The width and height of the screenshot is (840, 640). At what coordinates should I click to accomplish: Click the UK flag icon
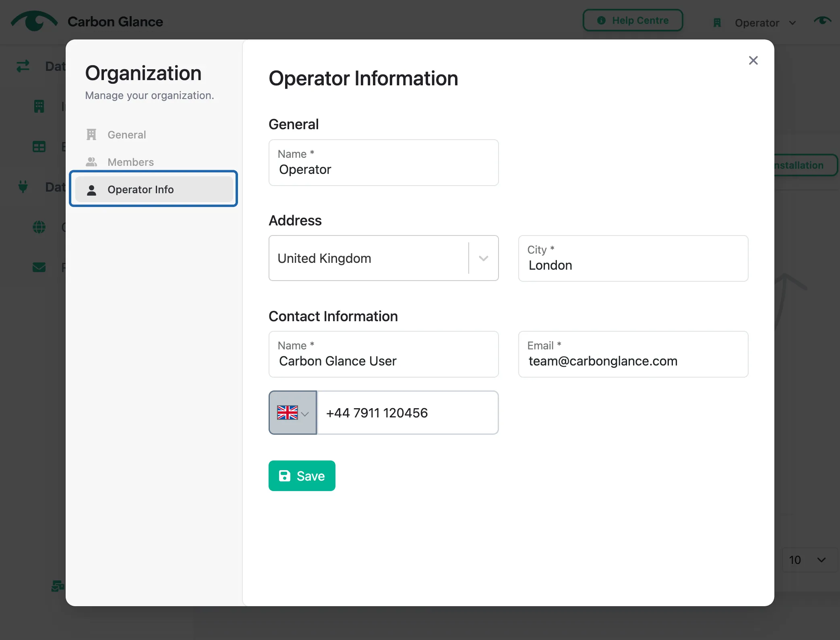[288, 413]
